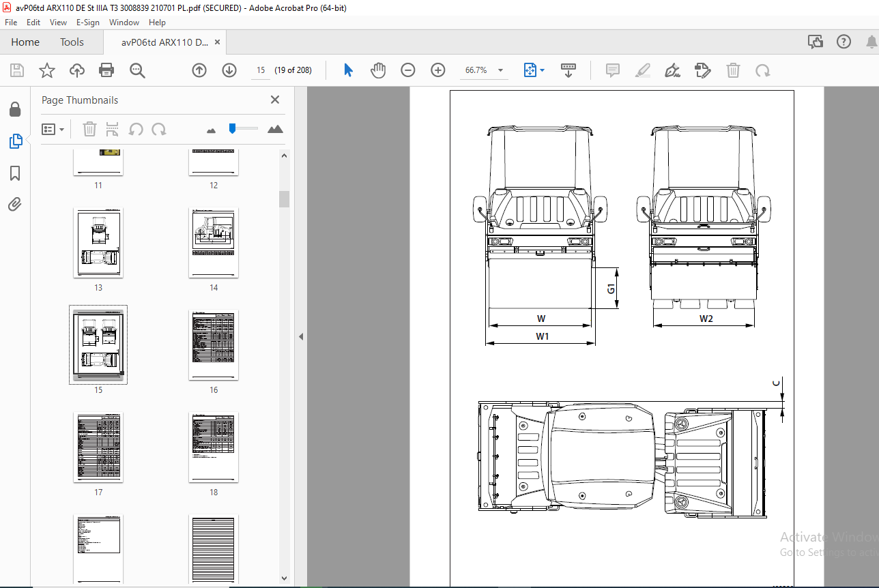This screenshot has width=879, height=588.
Task: Open the File menu
Action: [11, 23]
